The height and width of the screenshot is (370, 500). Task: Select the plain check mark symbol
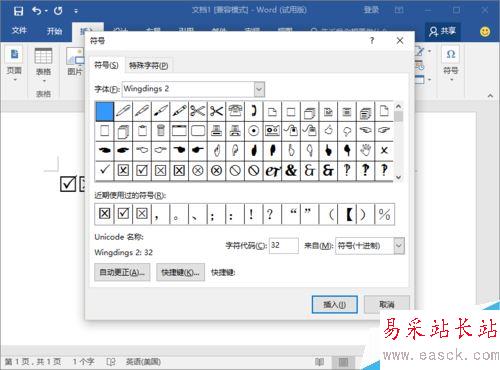click(105, 170)
